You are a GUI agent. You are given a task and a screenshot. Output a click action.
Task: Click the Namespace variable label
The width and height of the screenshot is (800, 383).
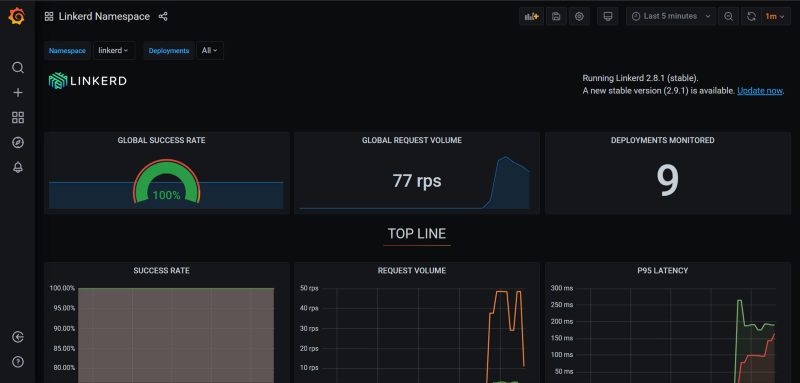[67, 50]
